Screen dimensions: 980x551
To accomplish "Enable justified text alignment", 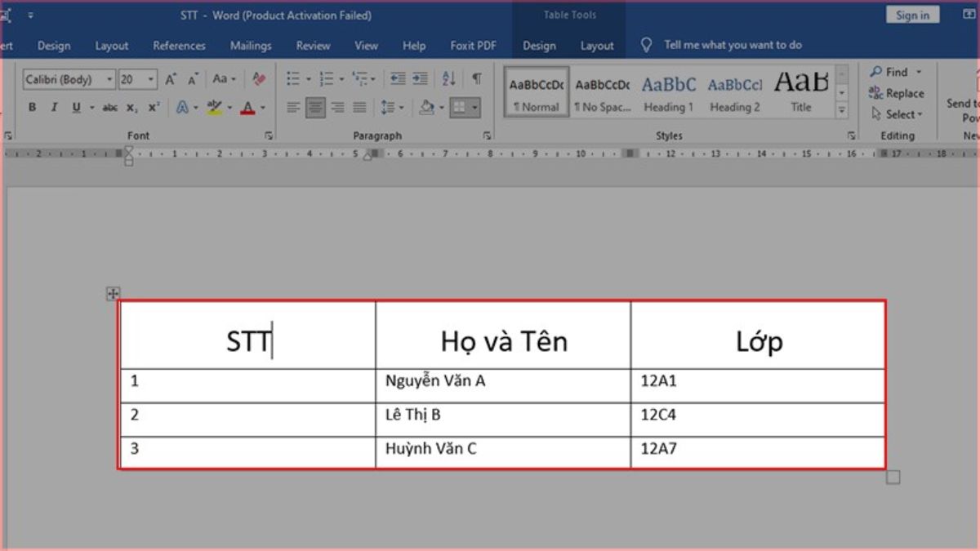I will click(359, 107).
